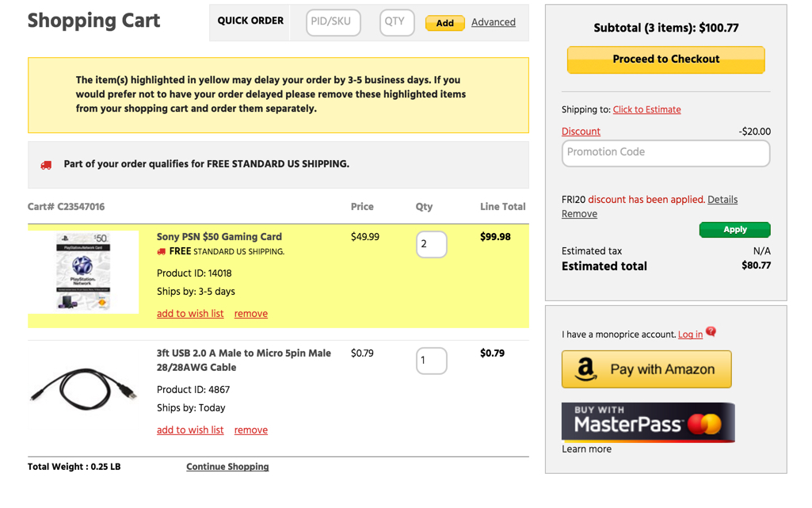Click the PID/SKU quick order field
Viewport: 812px width, 508px height.
click(333, 22)
